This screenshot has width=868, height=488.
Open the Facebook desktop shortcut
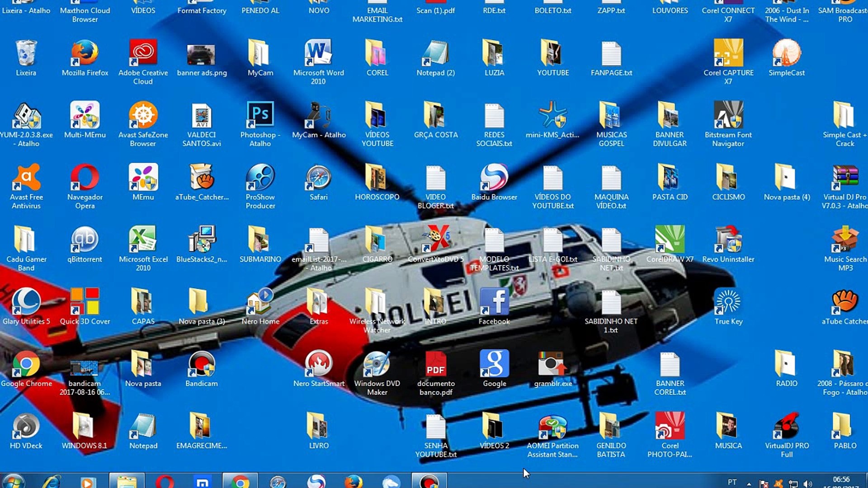click(x=494, y=302)
